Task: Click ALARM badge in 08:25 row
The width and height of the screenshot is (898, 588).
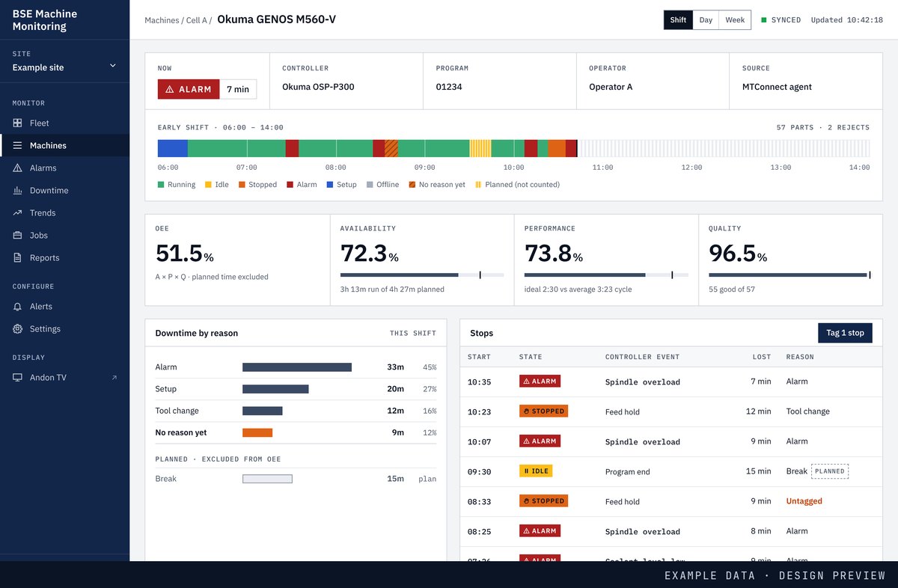Action: point(540,531)
